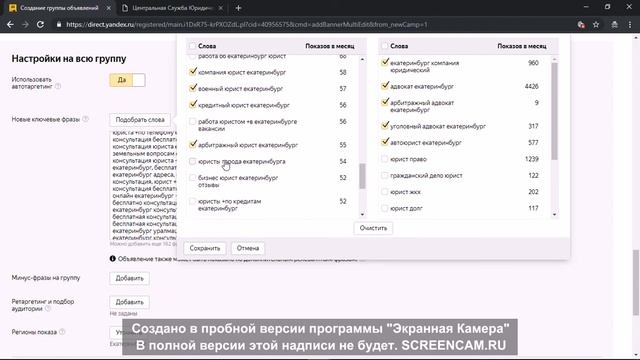Cancel with 'Отмена' button
This screenshot has width=640, height=360.
point(248,248)
